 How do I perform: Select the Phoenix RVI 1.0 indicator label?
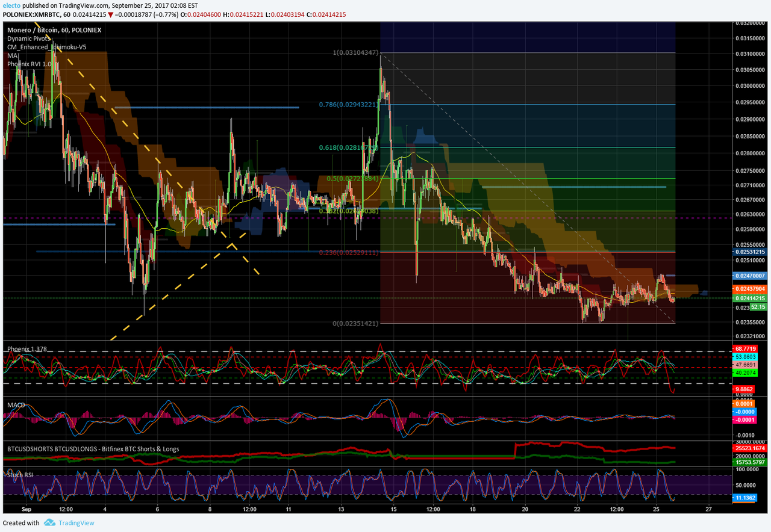coord(30,63)
